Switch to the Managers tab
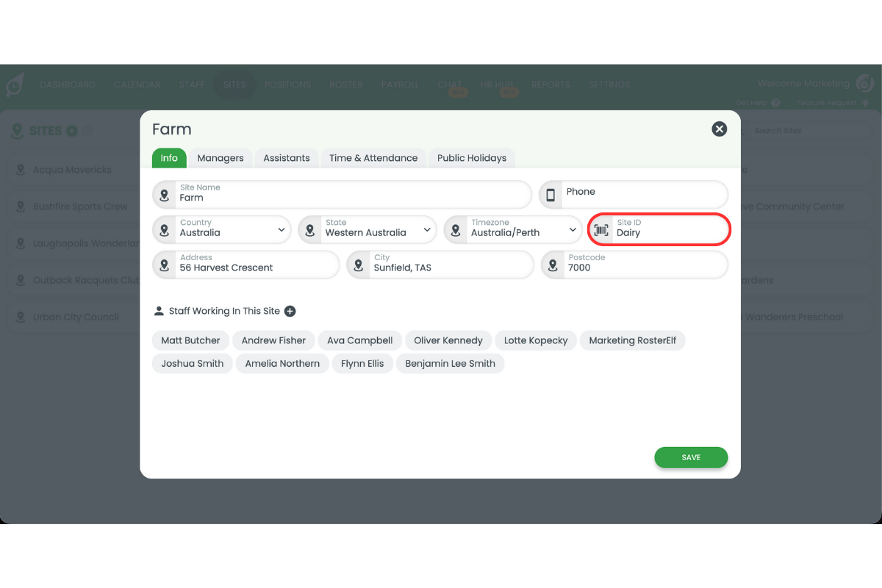 [x=220, y=157]
